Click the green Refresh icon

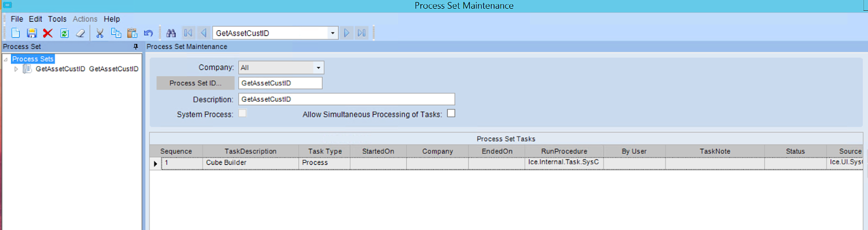tap(64, 33)
